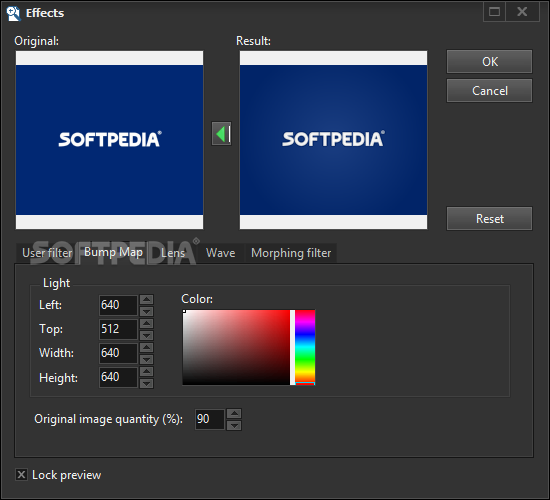The image size is (550, 500).
Task: Click the Effects window app icon
Action: coord(13,14)
